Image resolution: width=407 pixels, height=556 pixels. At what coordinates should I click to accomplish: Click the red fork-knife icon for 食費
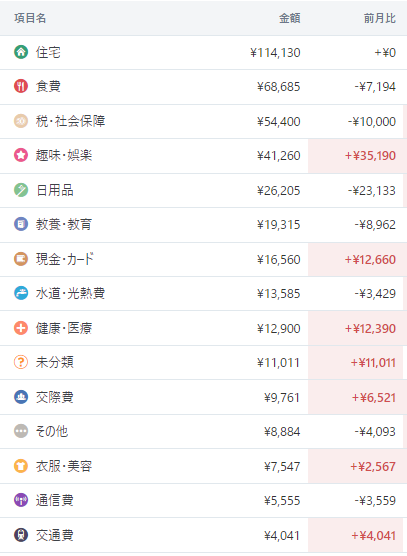pos(21,86)
